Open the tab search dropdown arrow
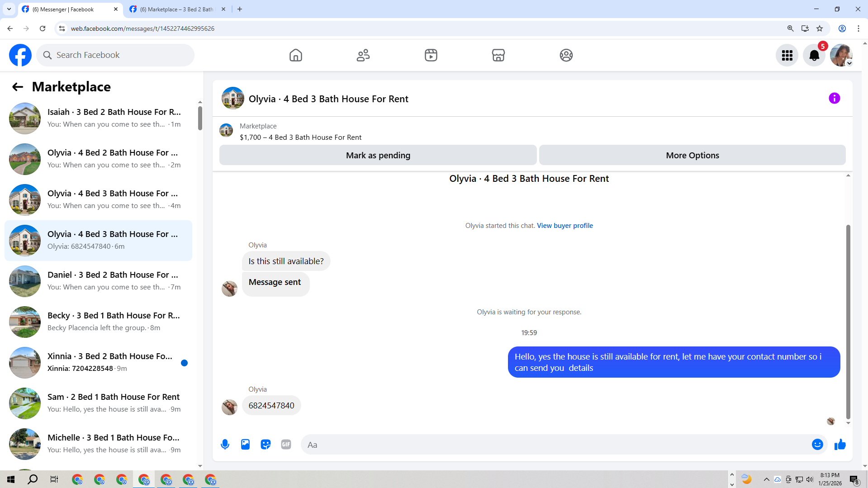Viewport: 868px width, 488px height. [x=9, y=9]
